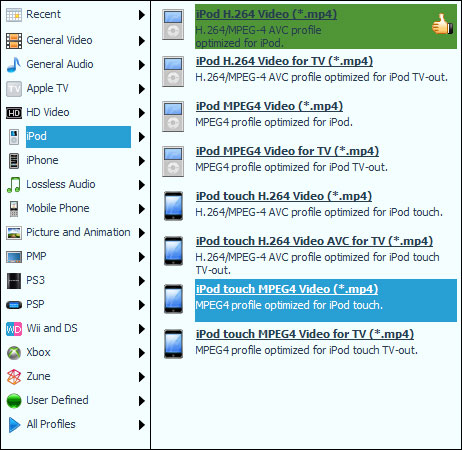The height and width of the screenshot is (450, 462).
Task: Click 'H.264/MPEG-4 AVC profile optimized for iPod touch.' text
Action: click(x=319, y=212)
